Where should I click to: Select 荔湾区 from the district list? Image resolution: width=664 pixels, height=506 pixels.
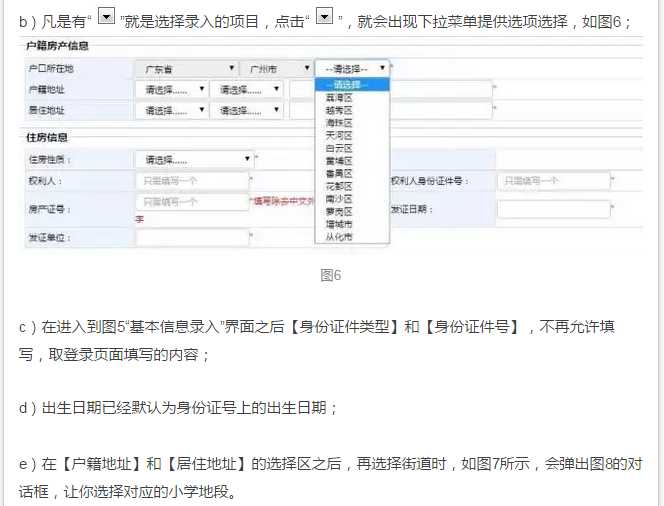(340, 97)
